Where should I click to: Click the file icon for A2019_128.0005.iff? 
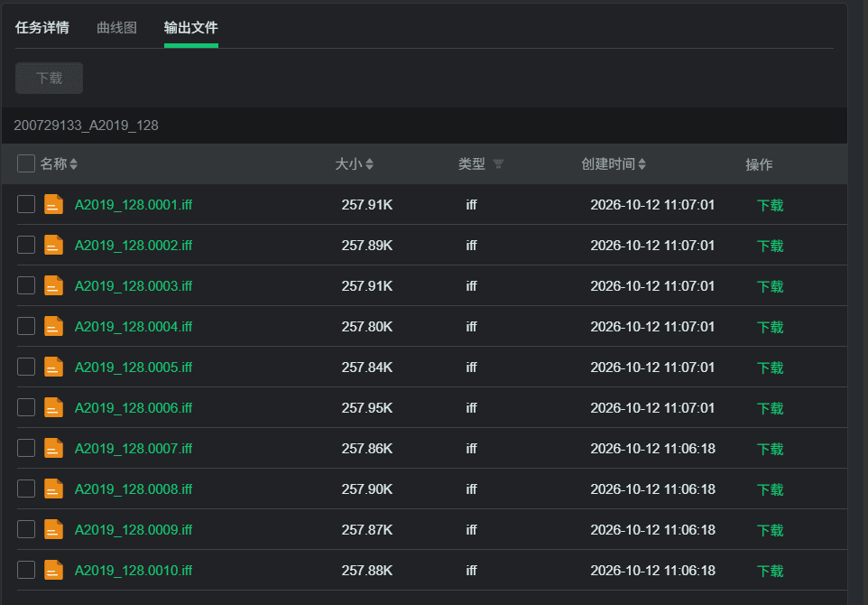pyautogui.click(x=54, y=367)
